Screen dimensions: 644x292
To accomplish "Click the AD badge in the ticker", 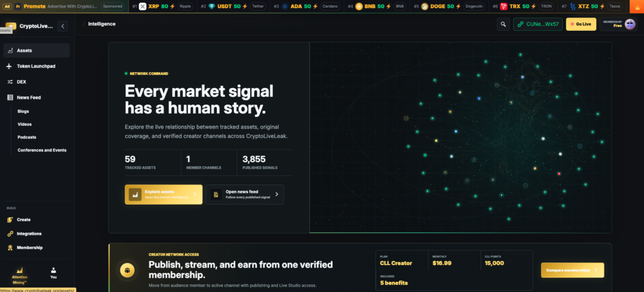I will pyautogui.click(x=8, y=6).
